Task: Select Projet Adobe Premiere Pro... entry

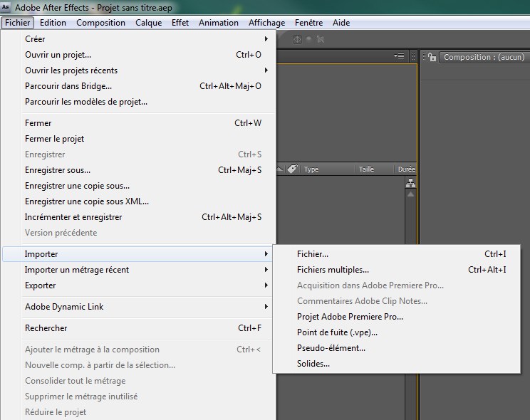Action: 350,317
